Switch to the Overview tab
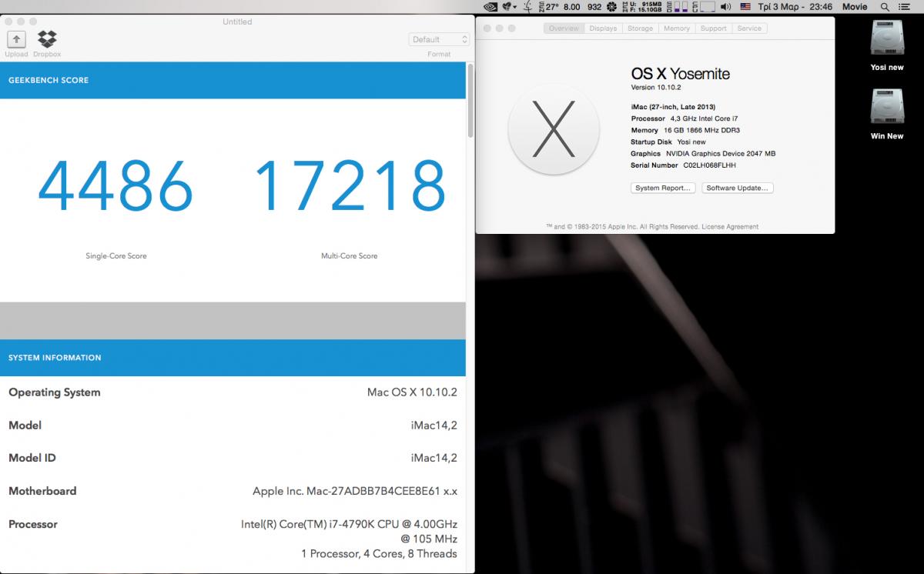 click(x=564, y=28)
